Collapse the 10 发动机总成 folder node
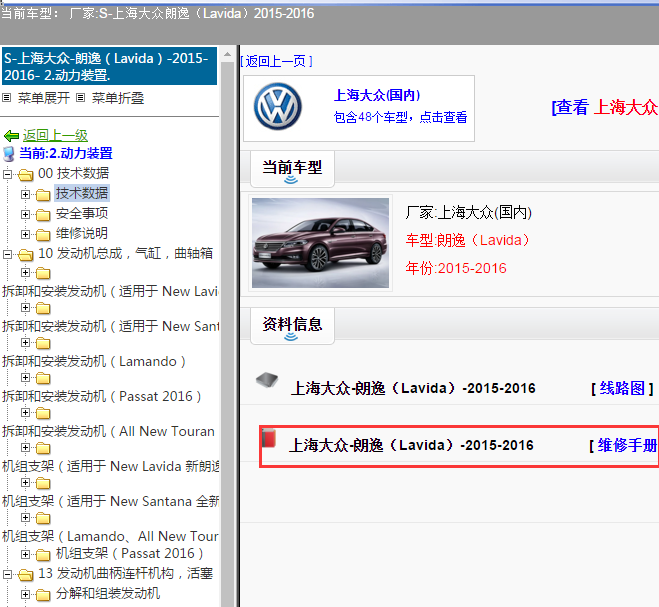 [7, 254]
